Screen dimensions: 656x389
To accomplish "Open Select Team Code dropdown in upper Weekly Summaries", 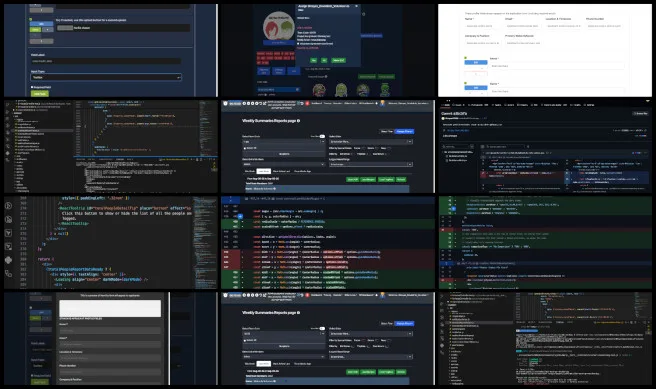I will pos(284,142).
